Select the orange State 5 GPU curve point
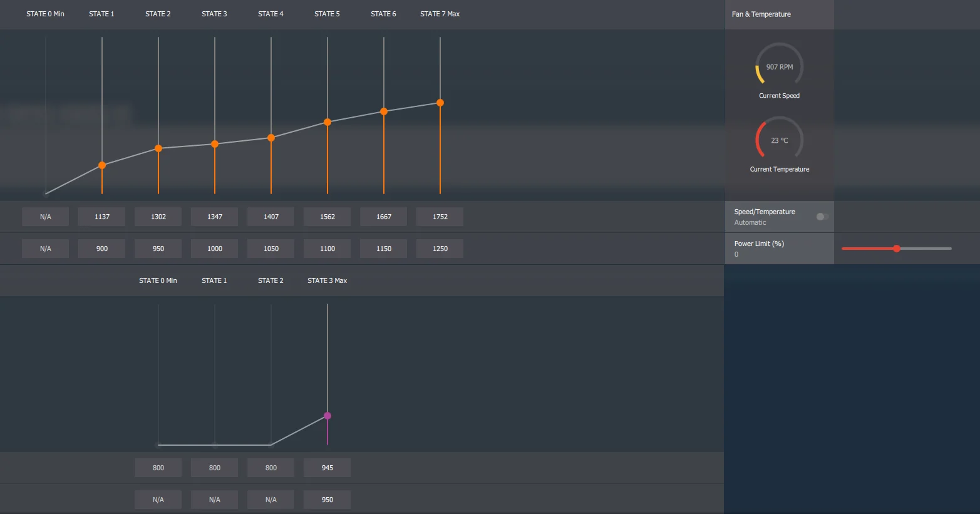This screenshot has width=980, height=514. click(x=328, y=122)
